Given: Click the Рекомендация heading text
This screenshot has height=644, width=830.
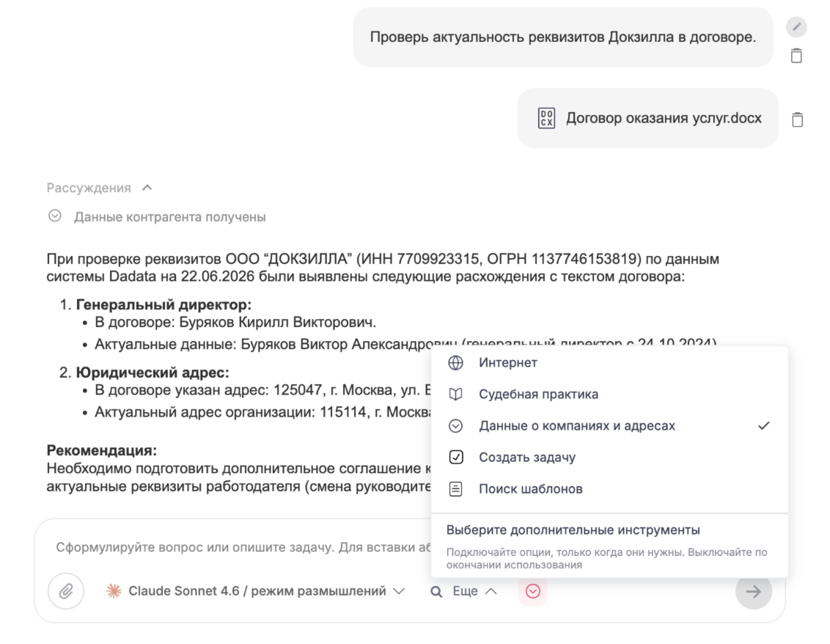Looking at the screenshot, I should [x=102, y=450].
